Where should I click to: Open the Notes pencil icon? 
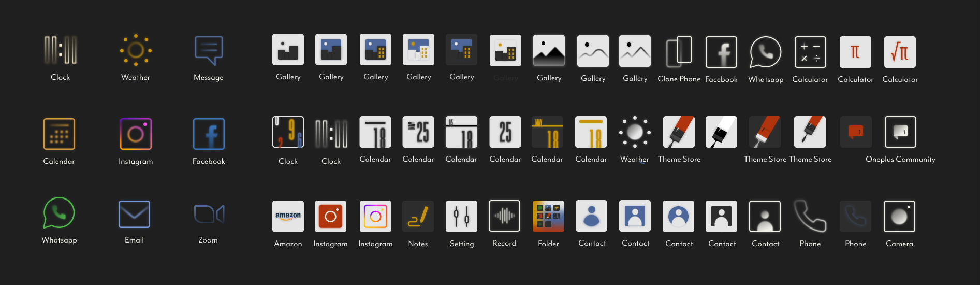pos(418,216)
